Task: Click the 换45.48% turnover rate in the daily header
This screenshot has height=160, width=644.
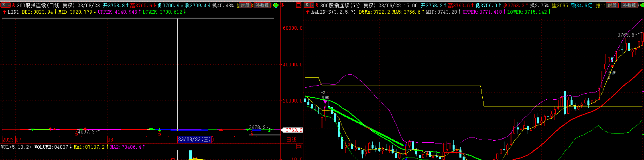Action: click(x=223, y=6)
